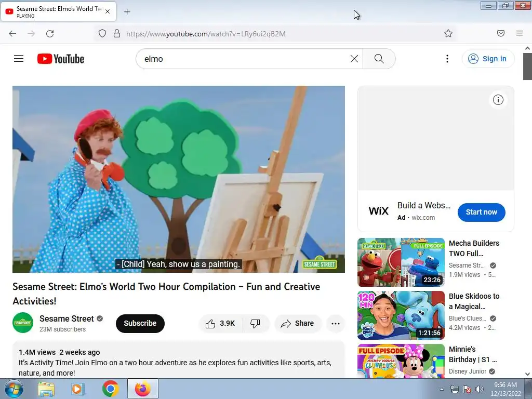Open more actions ellipsis under video
532x399 pixels.
point(336,323)
